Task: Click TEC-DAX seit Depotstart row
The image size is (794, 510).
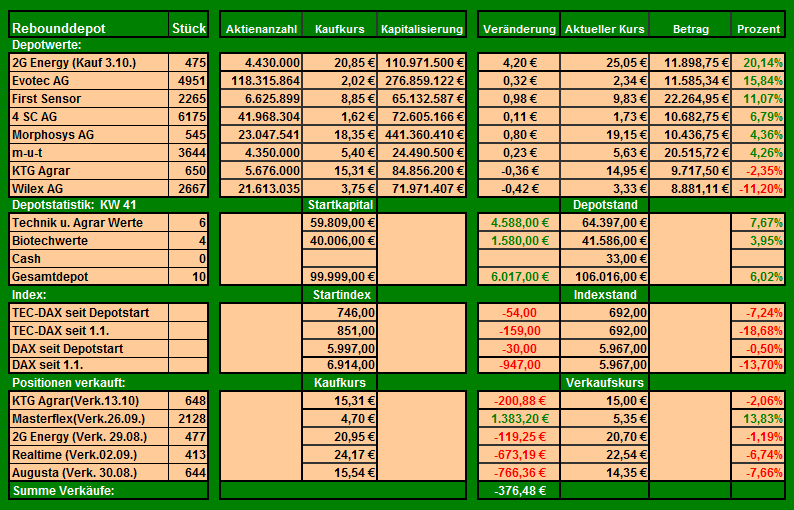Action: coord(89,312)
